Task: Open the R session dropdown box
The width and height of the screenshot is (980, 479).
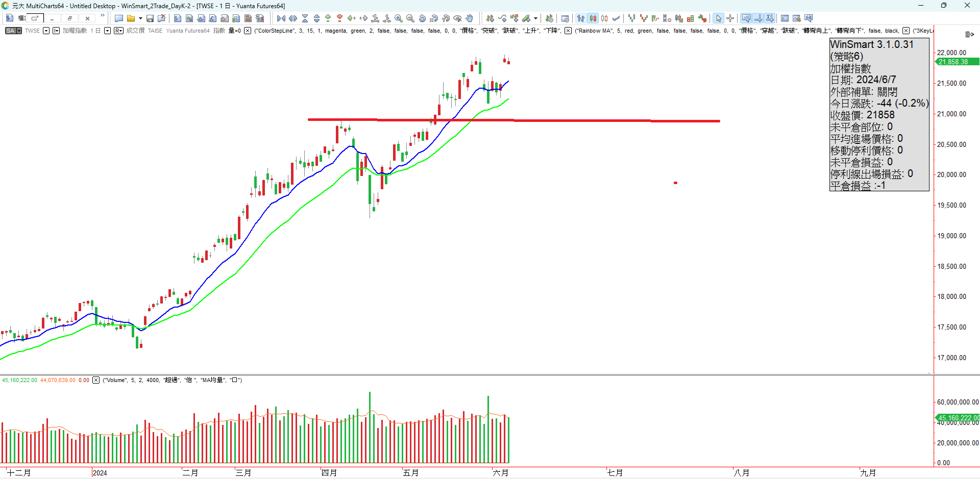Action: pyautogui.click(x=118, y=31)
